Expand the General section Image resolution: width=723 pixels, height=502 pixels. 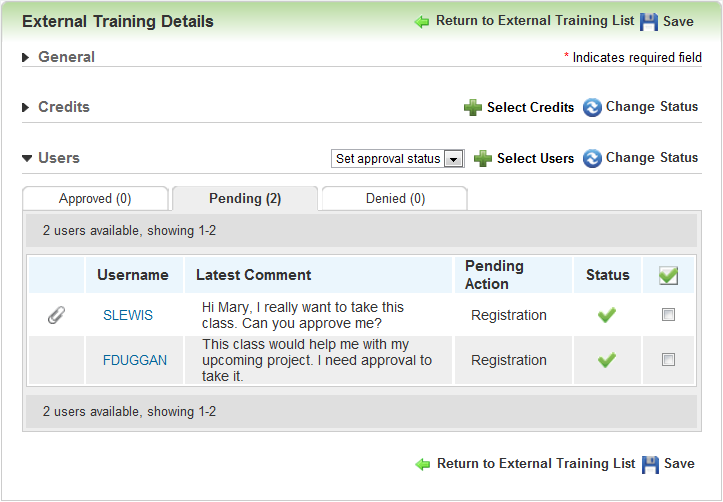pyautogui.click(x=26, y=58)
